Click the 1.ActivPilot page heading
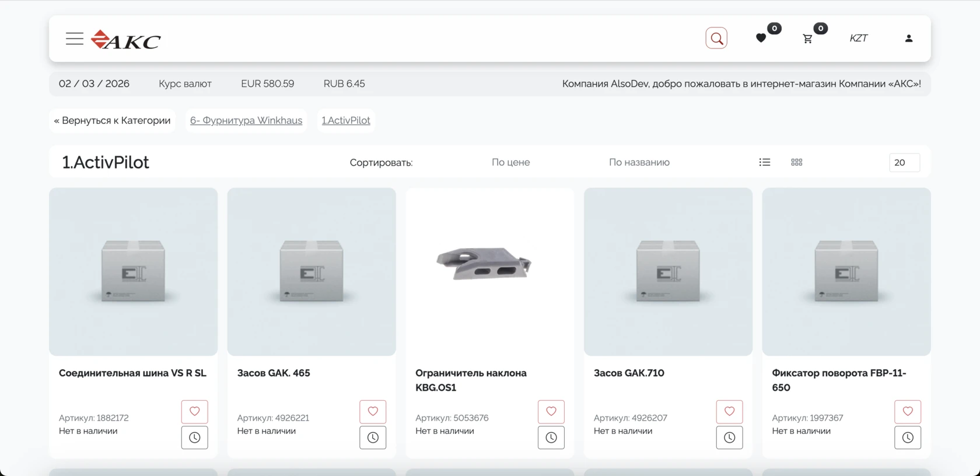This screenshot has width=980, height=476. [x=106, y=162]
